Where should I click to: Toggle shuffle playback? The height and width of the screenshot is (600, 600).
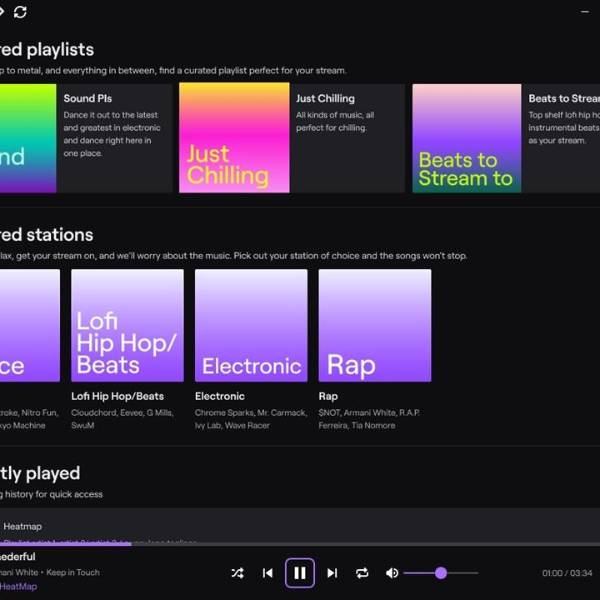click(x=237, y=573)
